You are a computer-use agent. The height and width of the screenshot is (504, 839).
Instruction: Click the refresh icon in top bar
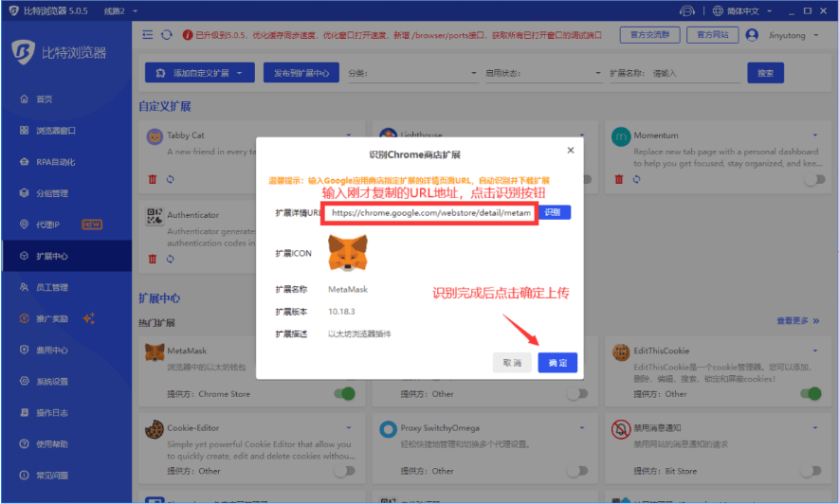167,35
